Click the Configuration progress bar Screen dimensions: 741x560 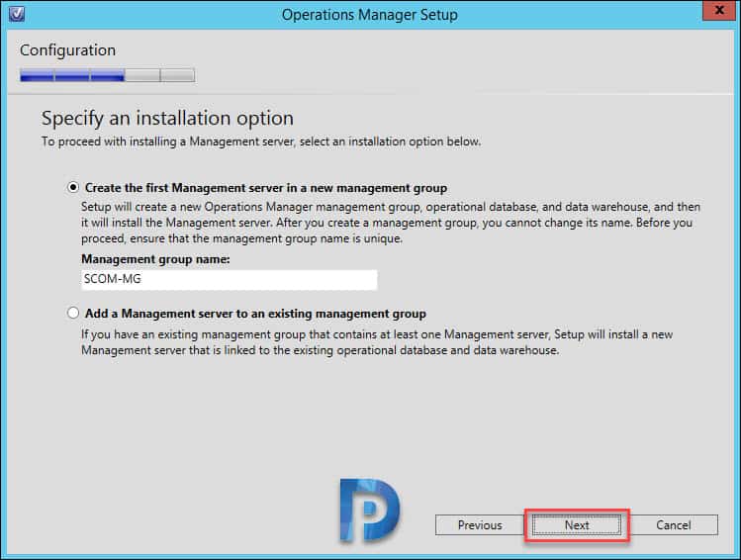click(x=107, y=75)
